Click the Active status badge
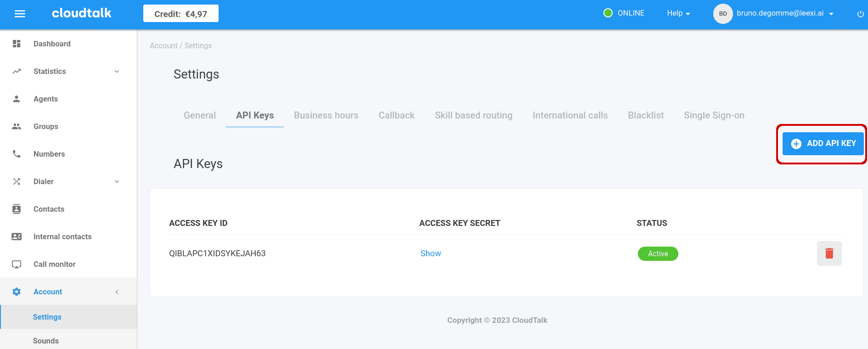The image size is (868, 349). point(658,253)
